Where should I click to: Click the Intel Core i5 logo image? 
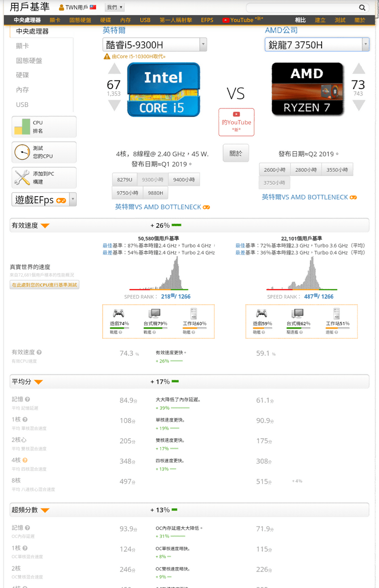(x=164, y=89)
